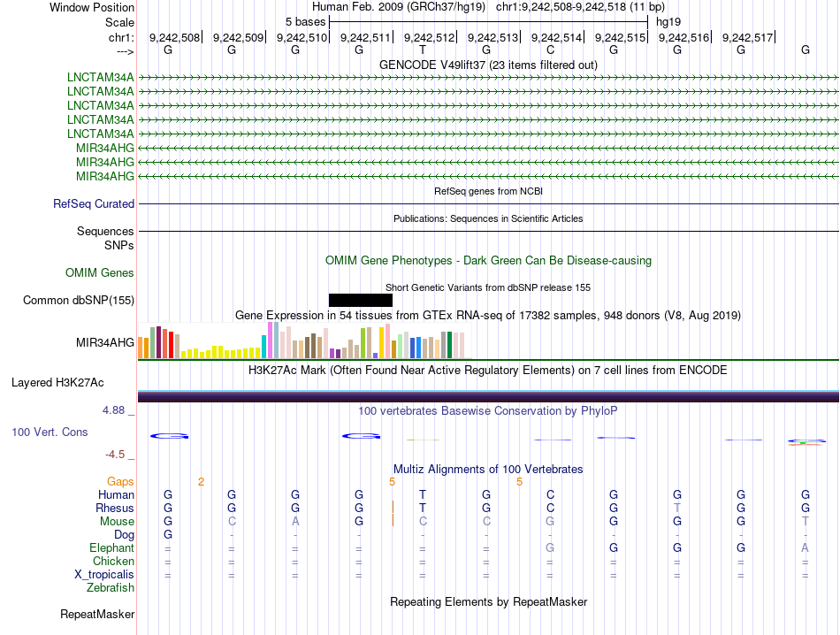Click the dark H3K27Ac signal band

[x=488, y=396]
